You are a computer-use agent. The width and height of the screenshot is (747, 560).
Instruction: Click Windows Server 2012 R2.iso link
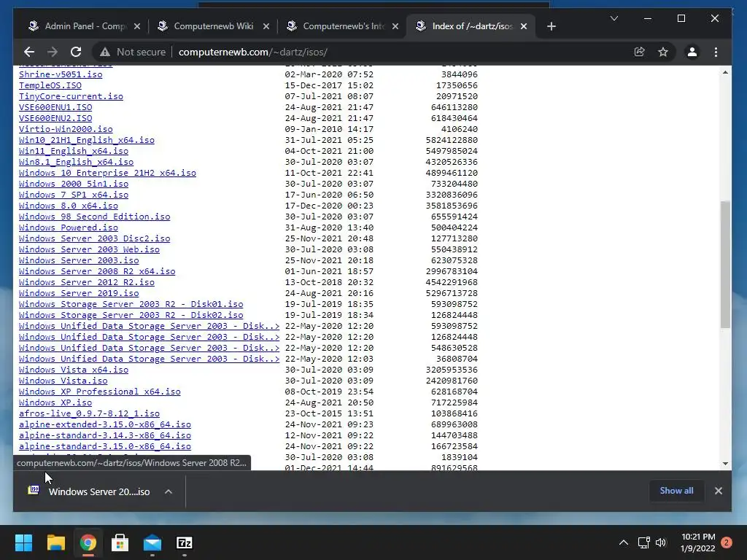[x=87, y=282]
